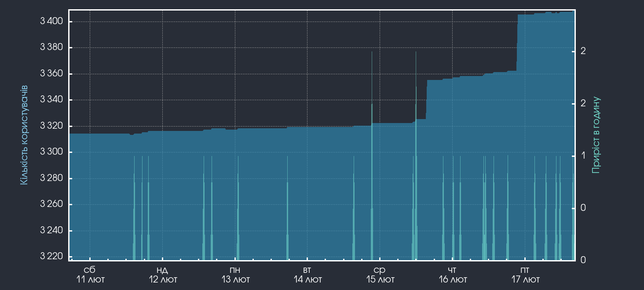Select the 'пн 13 лют' date label
Image resolution: width=644 pixels, height=290 pixels.
[x=235, y=275]
